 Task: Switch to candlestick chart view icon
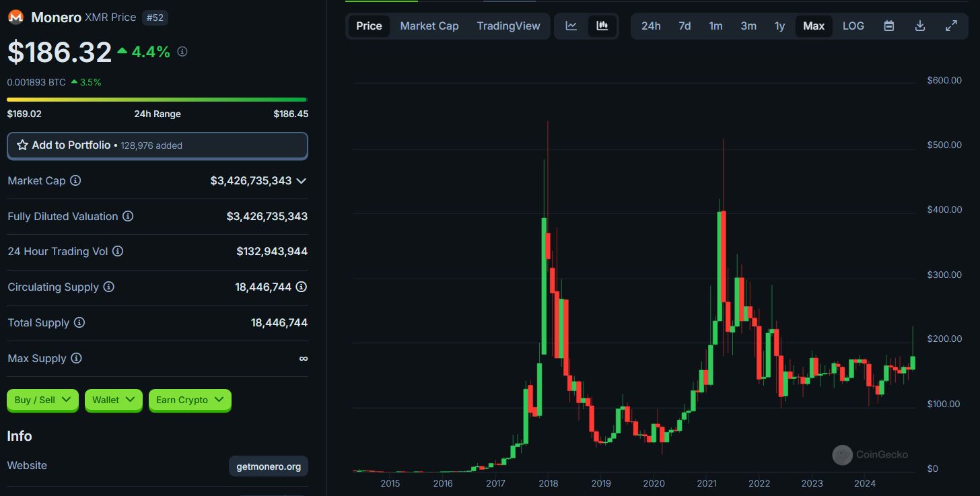602,26
